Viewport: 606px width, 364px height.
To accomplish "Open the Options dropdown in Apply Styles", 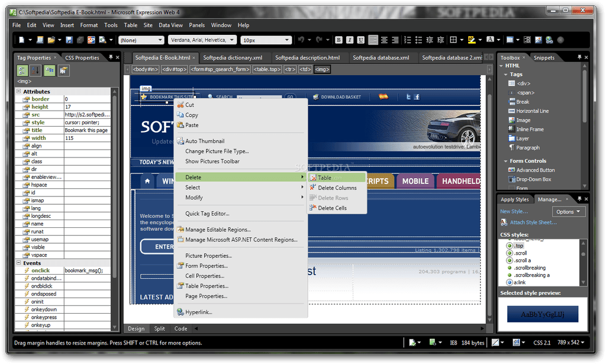I will (x=569, y=212).
